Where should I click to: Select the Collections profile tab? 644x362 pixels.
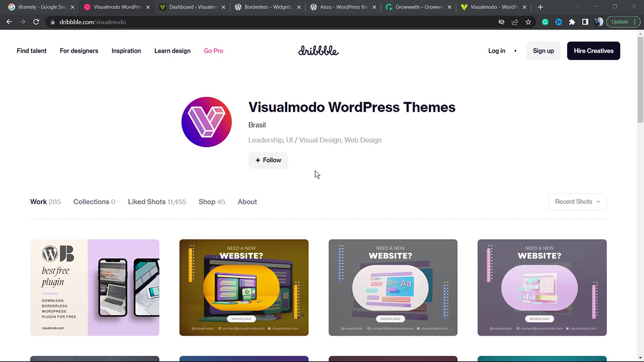(x=94, y=202)
